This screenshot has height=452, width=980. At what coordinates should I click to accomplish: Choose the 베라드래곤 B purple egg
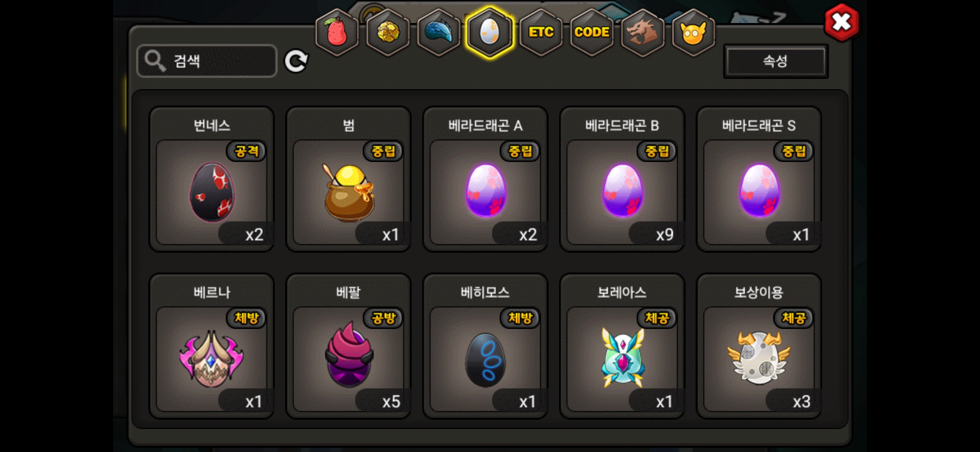(622, 179)
